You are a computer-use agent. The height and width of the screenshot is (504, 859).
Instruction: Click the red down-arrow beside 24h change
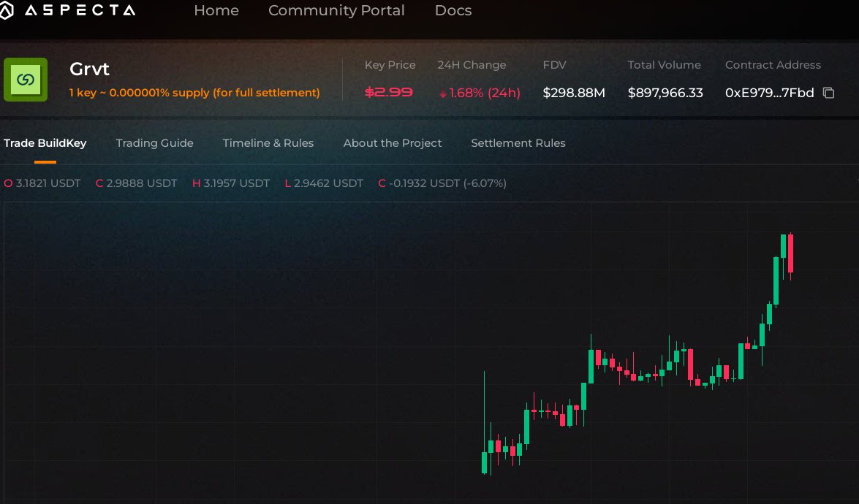442,94
